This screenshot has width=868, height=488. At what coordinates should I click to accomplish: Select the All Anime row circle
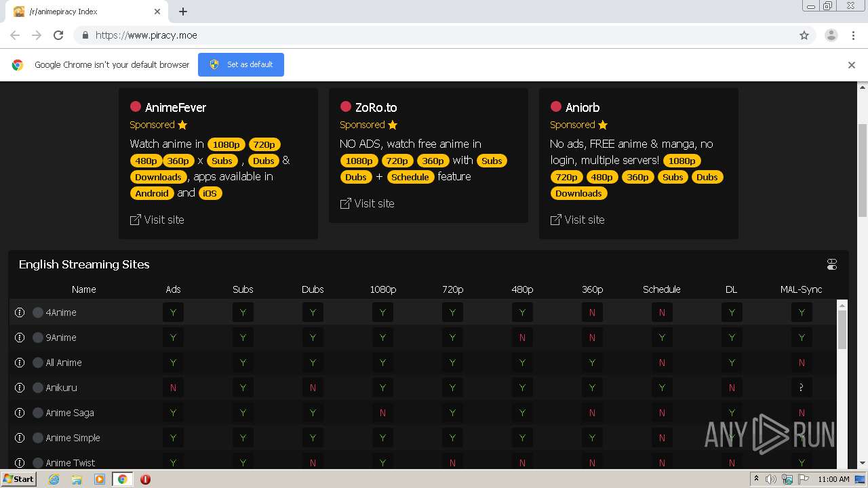38,363
